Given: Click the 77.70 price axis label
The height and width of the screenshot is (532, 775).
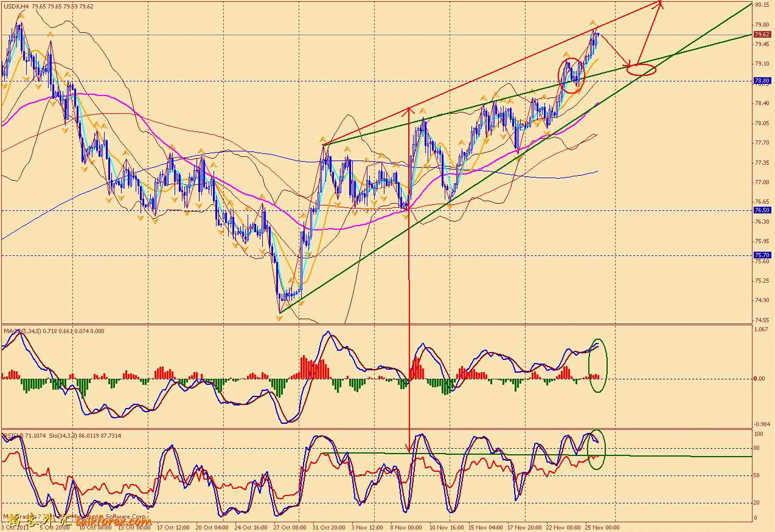Looking at the screenshot, I should click(x=763, y=143).
